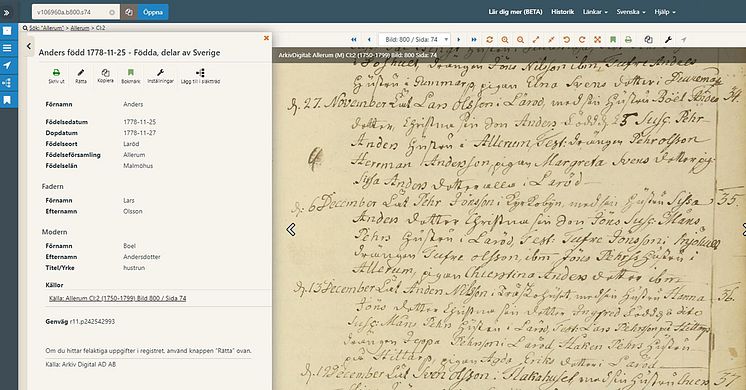The width and height of the screenshot is (746, 390).
Task: Open the Bild 800 / Sida 74 dropdown
Action: click(414, 40)
